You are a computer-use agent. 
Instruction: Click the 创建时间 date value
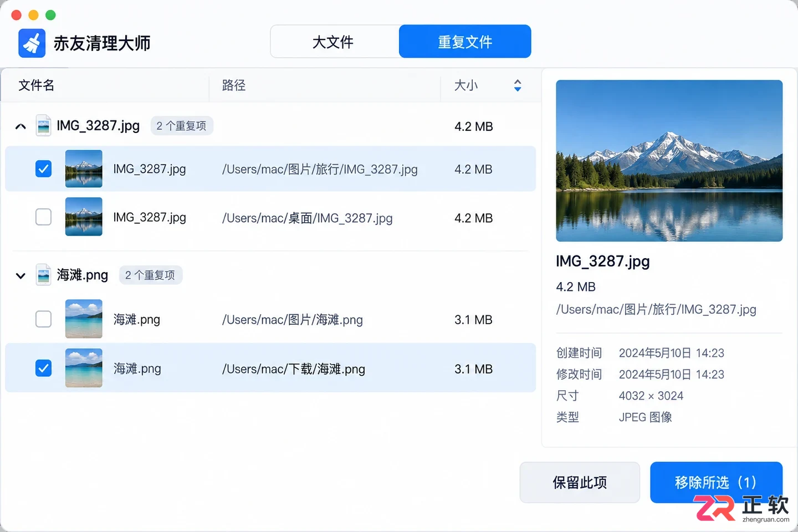tap(672, 353)
